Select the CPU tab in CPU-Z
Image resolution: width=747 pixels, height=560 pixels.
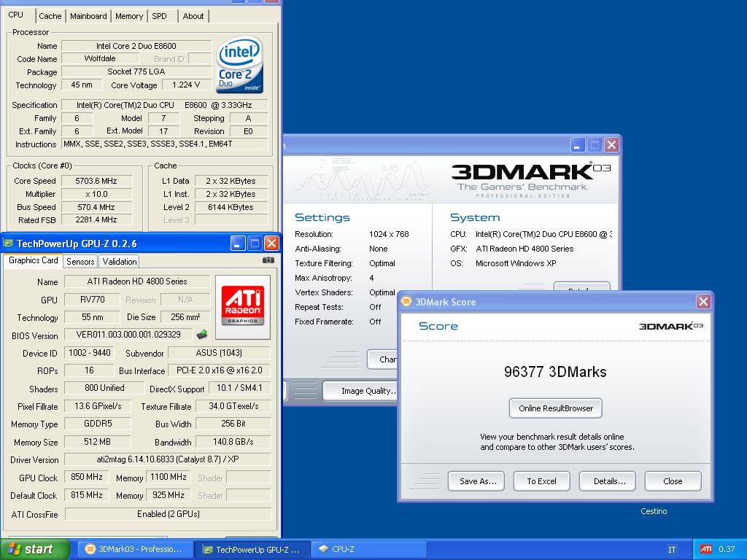(16, 15)
